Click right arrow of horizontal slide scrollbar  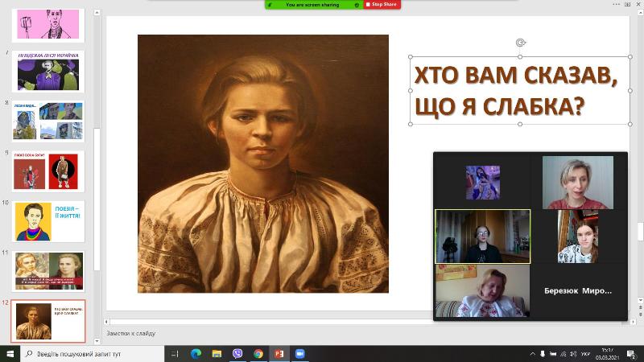[x=633, y=323]
